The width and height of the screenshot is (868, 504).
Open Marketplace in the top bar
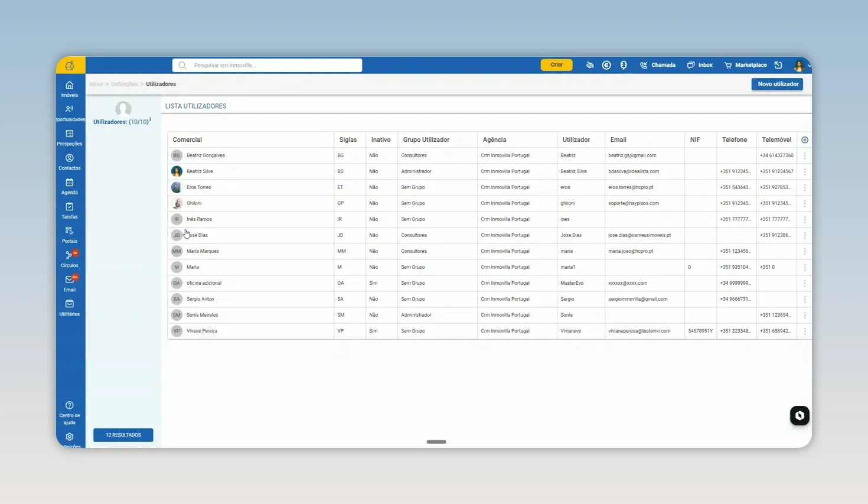tap(745, 65)
